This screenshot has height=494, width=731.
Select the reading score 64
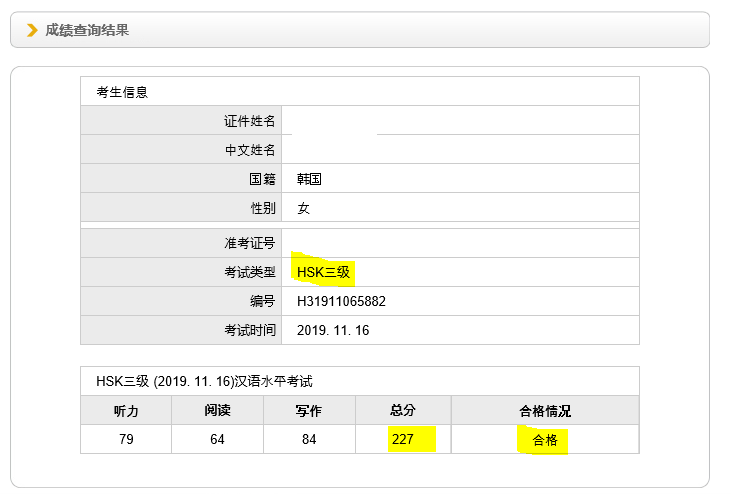pyautogui.click(x=217, y=439)
